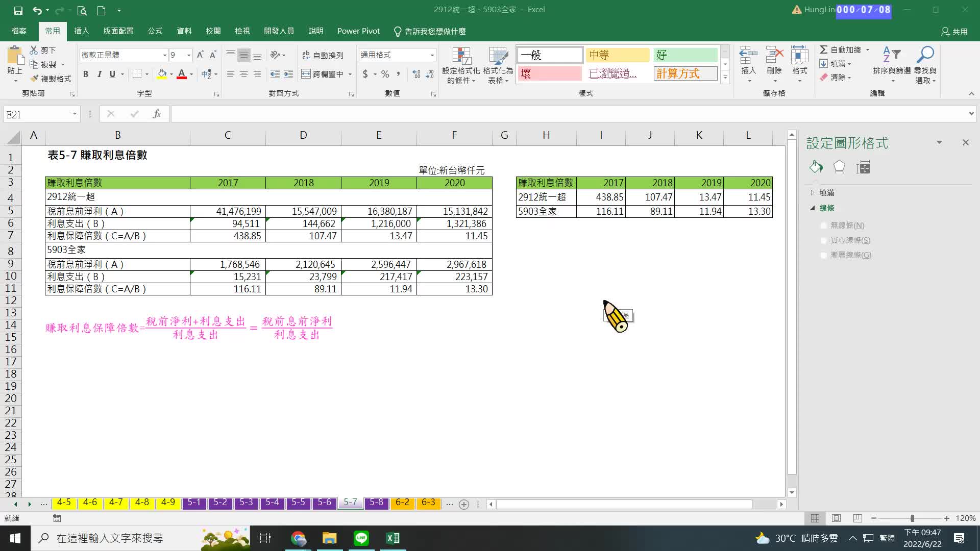The width and height of the screenshot is (980, 551).
Task: Expand the formula bar chevron
Action: point(971,114)
